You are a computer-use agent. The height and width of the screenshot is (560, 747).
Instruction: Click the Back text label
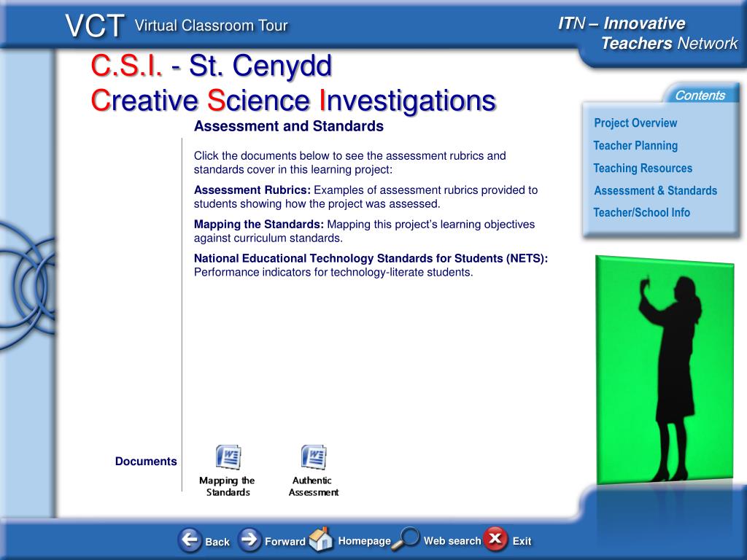(x=217, y=542)
